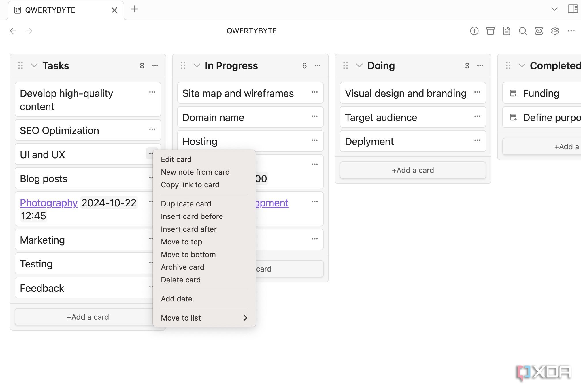Select the Marketing card
581x392 pixels.
(x=84, y=240)
